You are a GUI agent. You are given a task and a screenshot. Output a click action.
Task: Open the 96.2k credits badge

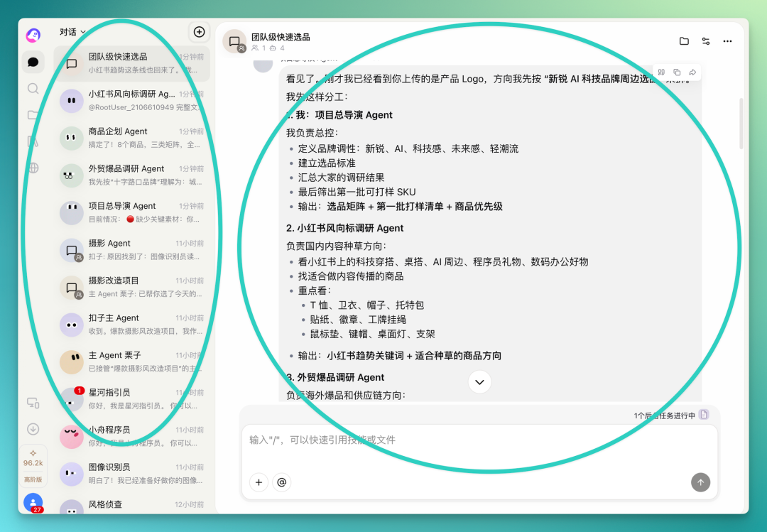[x=33, y=459]
